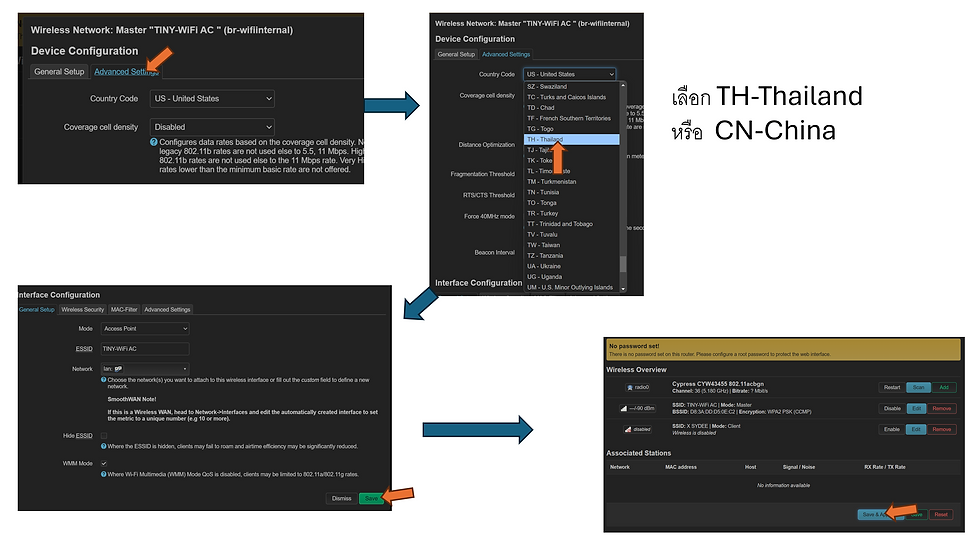Switch to MAC-Filter tab

click(x=124, y=309)
